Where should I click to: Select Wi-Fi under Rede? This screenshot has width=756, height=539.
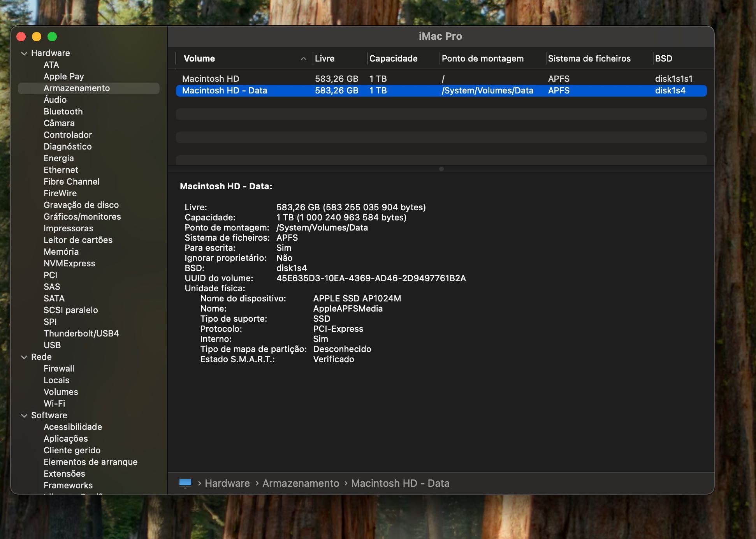tap(55, 403)
